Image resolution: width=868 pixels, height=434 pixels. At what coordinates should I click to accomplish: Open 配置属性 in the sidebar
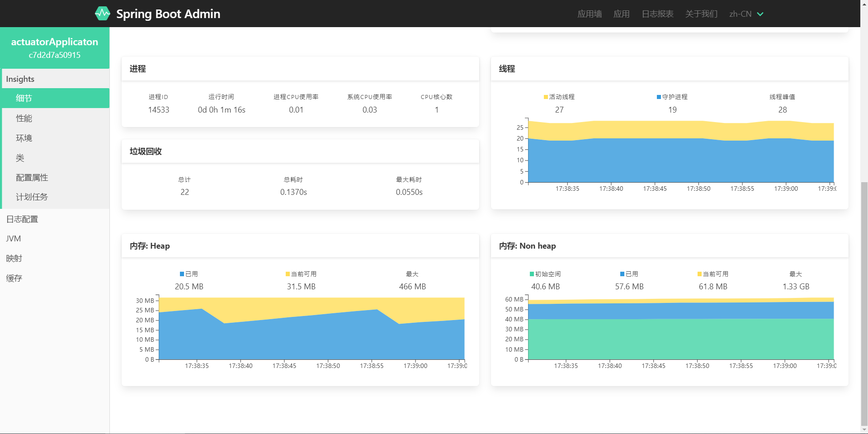32,178
